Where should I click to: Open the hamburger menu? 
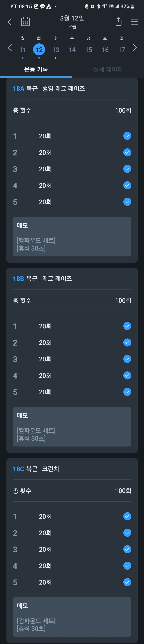[x=134, y=22]
